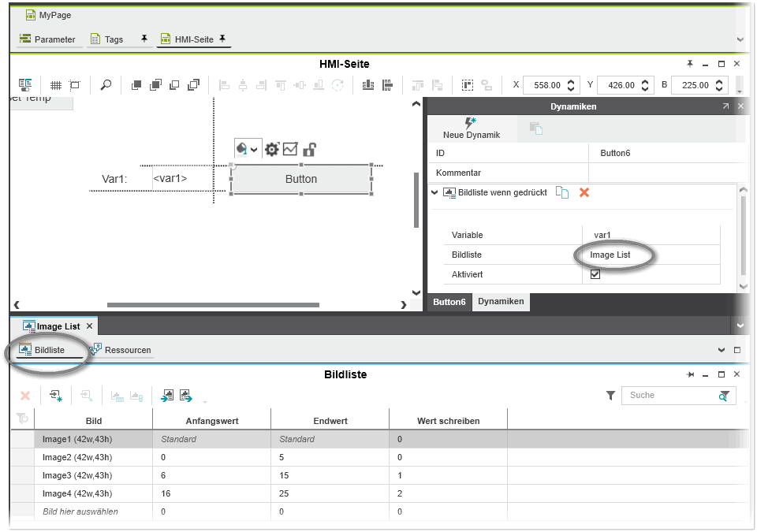Click the add row icon in Bildliste toolbar

click(55, 396)
